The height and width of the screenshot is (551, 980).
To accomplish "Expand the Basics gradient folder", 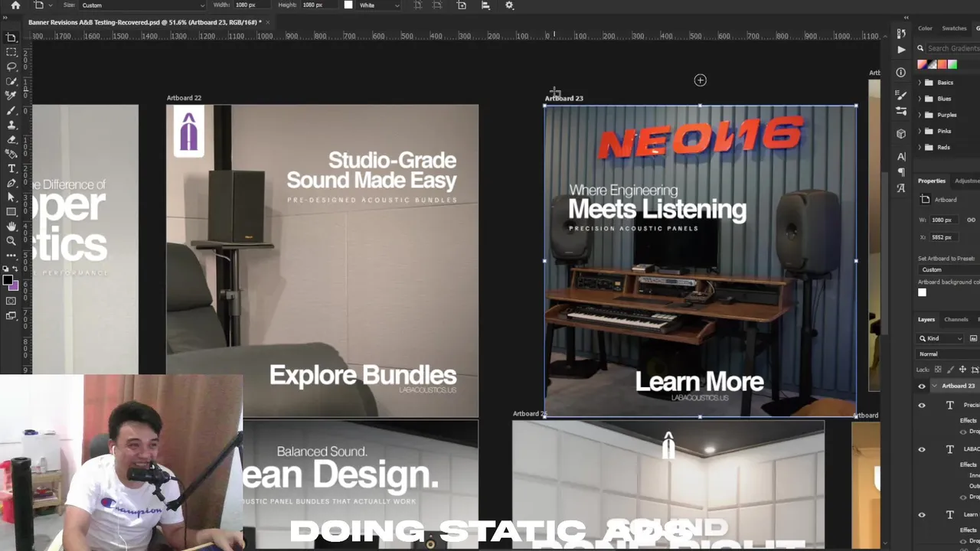I will [x=920, y=83].
